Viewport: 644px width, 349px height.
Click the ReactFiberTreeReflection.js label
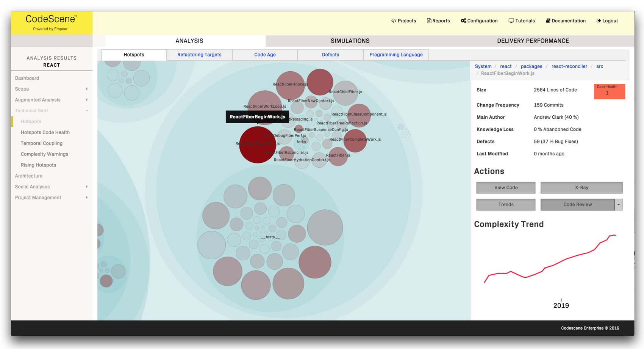click(x=342, y=123)
